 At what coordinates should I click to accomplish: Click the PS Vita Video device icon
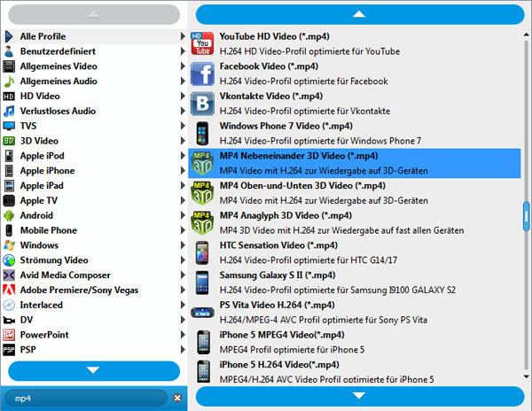[204, 313]
